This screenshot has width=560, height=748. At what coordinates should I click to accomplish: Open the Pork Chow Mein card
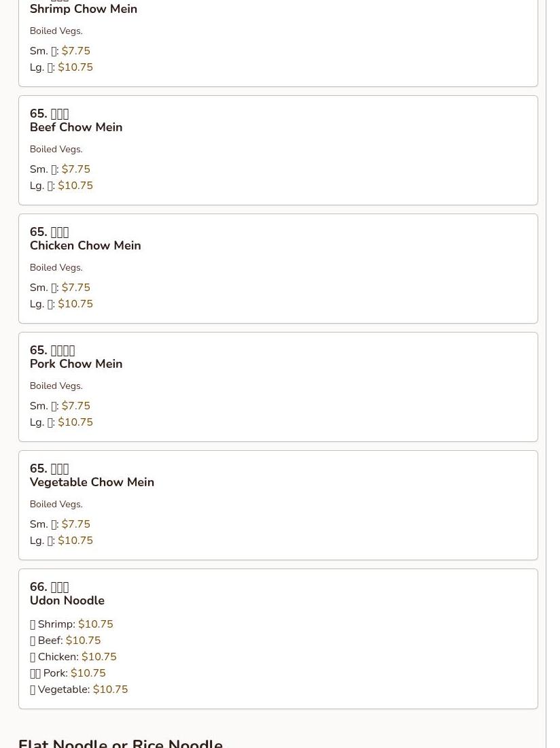coord(278,387)
